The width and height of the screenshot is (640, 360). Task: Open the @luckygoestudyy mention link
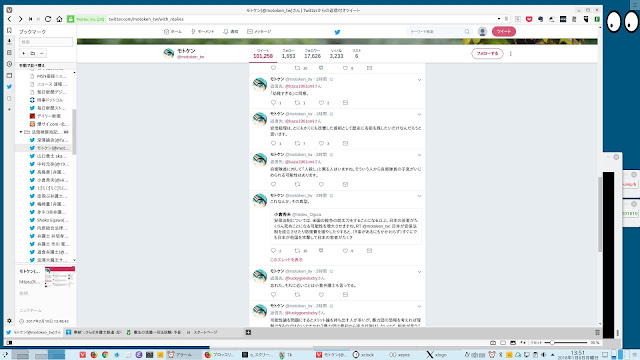coord(301,278)
